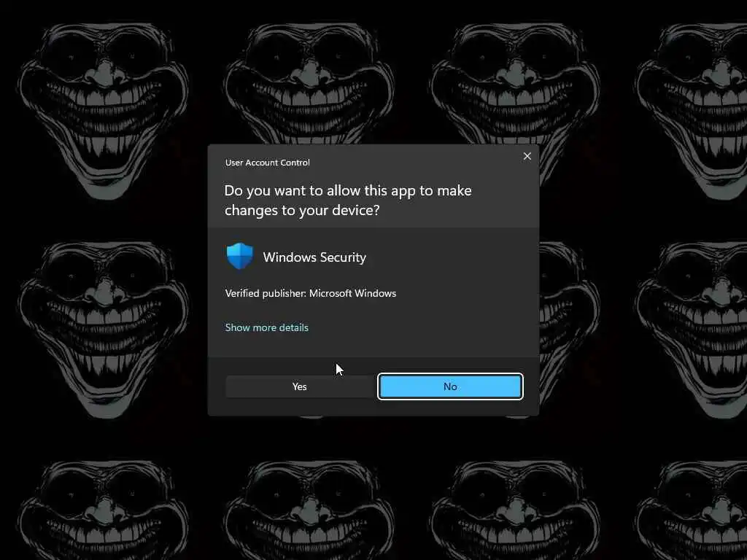Choose No in the User Account Control prompt
747x560 pixels.
click(x=450, y=386)
